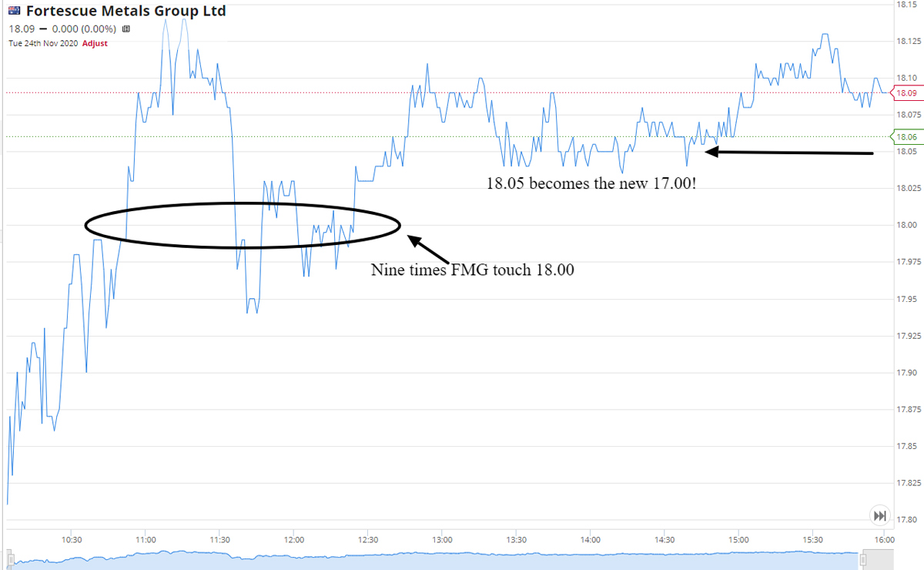Select the Fortescue Metals Group Ltd title
Image resolution: width=924 pixels, height=570 pixels.
(126, 12)
